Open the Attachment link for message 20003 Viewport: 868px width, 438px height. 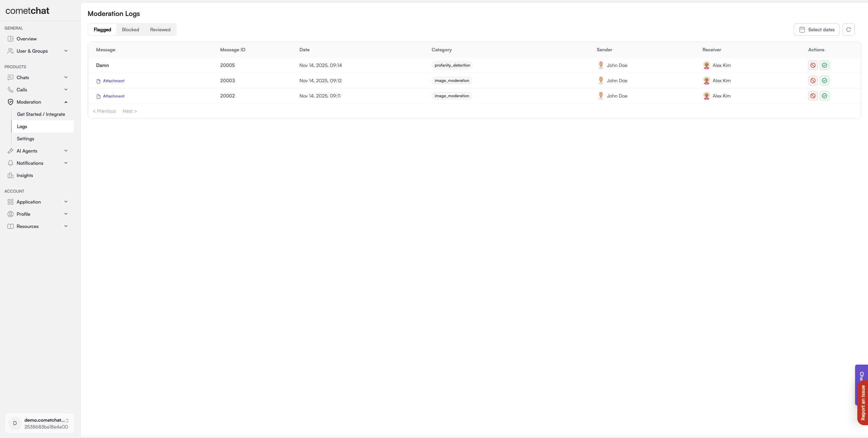pyautogui.click(x=113, y=81)
